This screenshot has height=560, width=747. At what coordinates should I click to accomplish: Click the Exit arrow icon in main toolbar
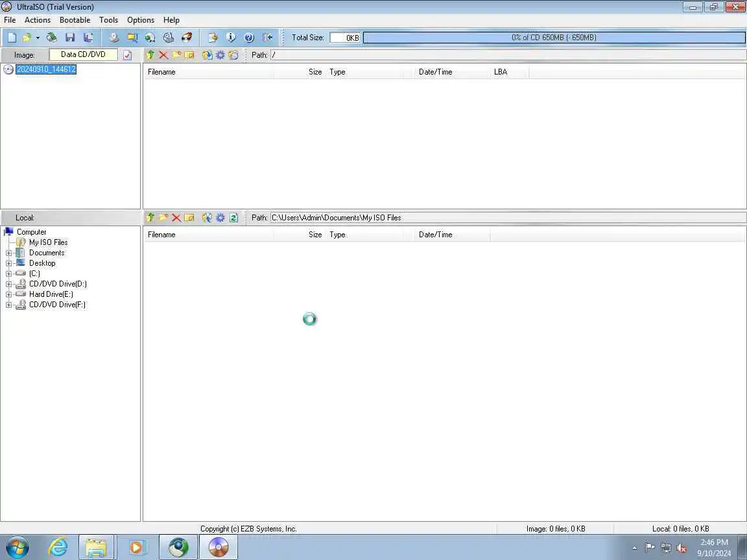[x=268, y=38]
